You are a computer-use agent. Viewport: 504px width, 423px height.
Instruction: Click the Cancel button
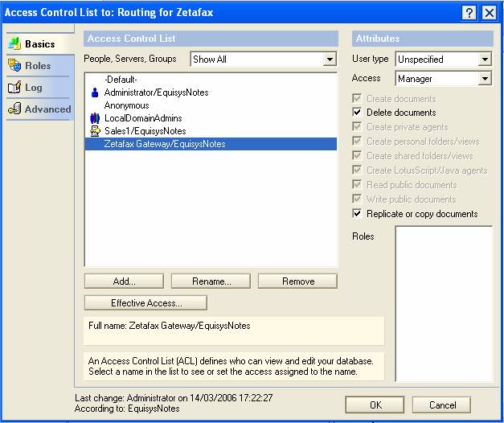[x=441, y=405]
